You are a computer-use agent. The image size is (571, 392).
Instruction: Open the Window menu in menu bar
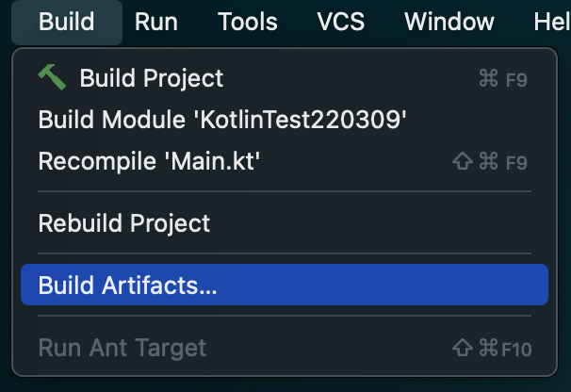click(449, 22)
